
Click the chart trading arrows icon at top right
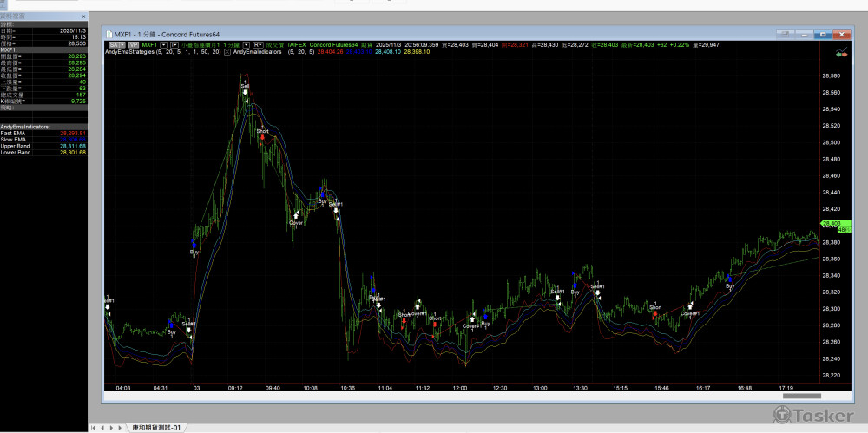[x=840, y=53]
